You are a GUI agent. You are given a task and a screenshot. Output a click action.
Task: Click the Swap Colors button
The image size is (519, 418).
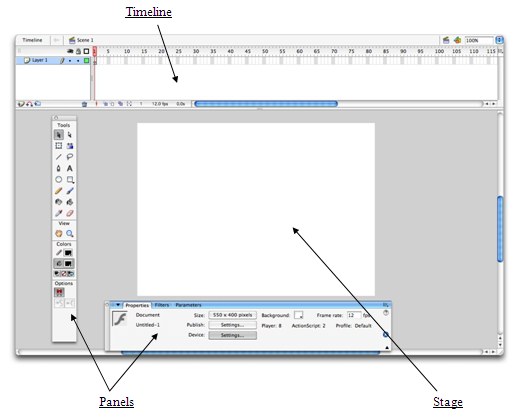point(71,274)
